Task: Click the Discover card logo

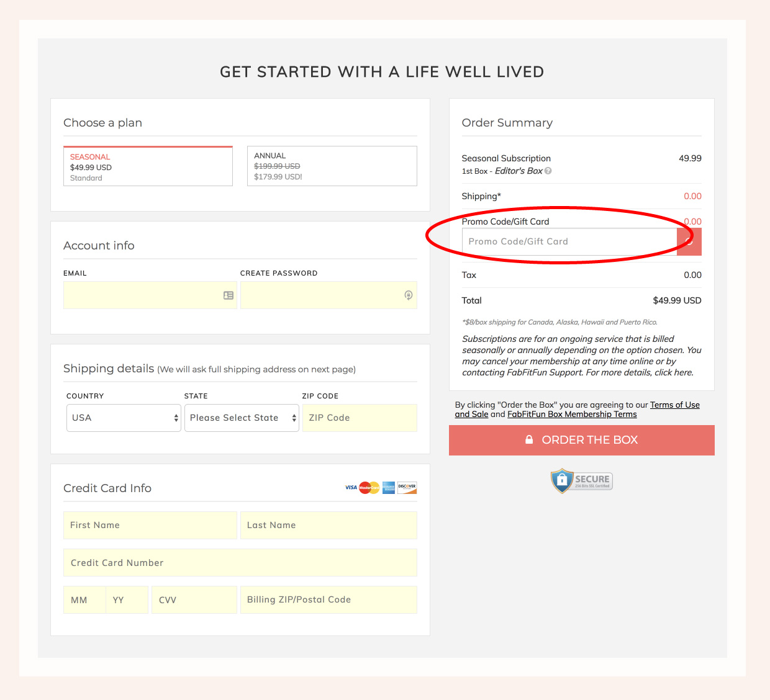Action: pos(407,487)
